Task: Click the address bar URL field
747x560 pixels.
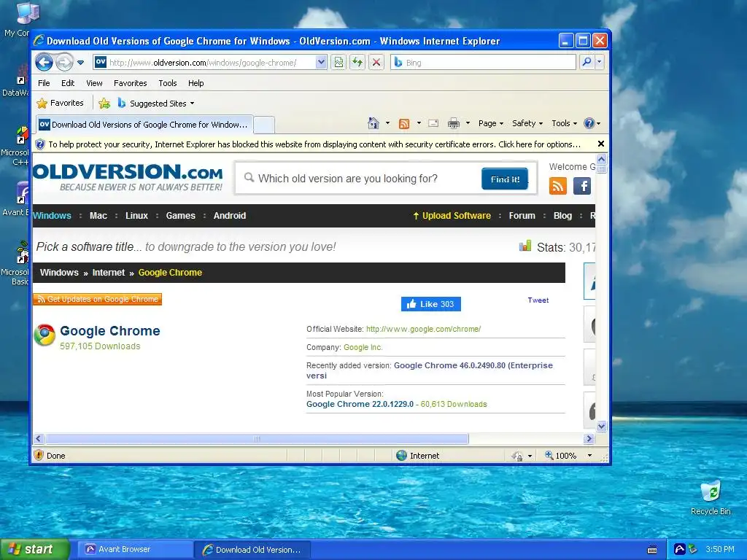Action: coord(204,63)
